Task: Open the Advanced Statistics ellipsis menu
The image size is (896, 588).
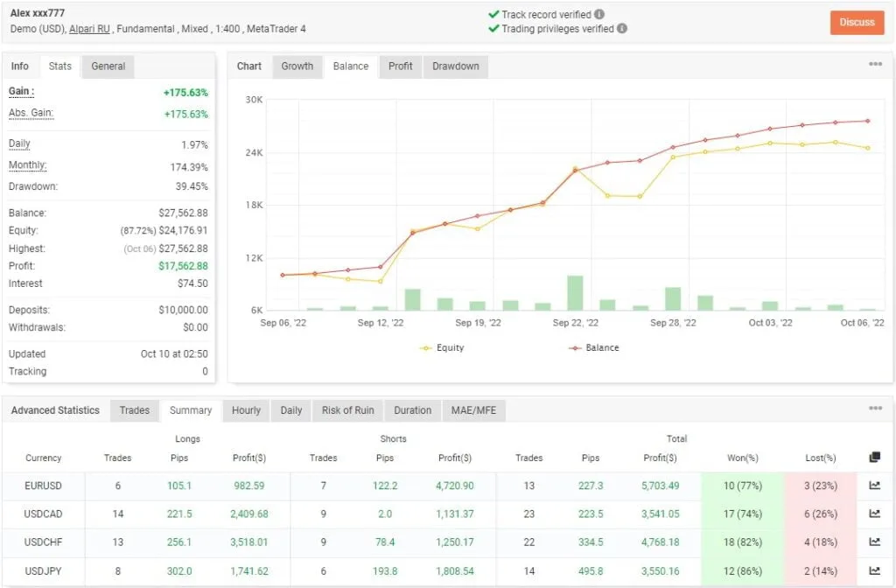Action: click(875, 409)
